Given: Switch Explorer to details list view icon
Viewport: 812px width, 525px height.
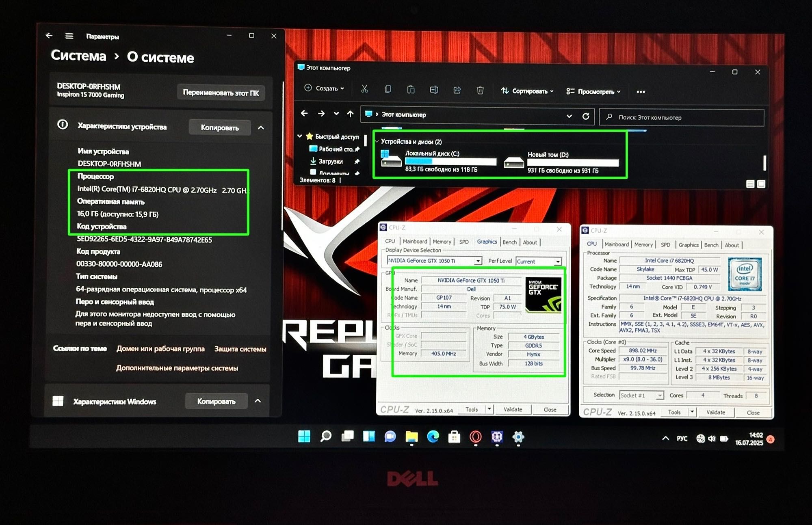Looking at the screenshot, I should click(750, 184).
